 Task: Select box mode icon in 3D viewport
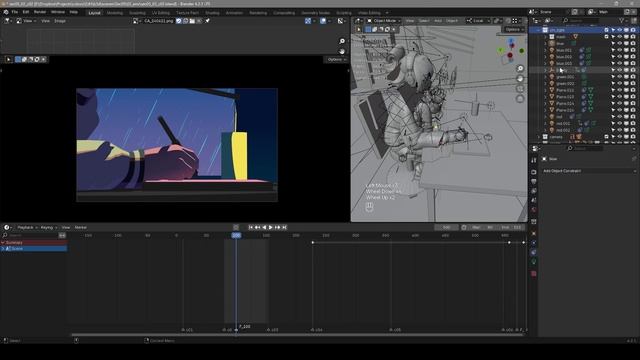click(368, 29)
